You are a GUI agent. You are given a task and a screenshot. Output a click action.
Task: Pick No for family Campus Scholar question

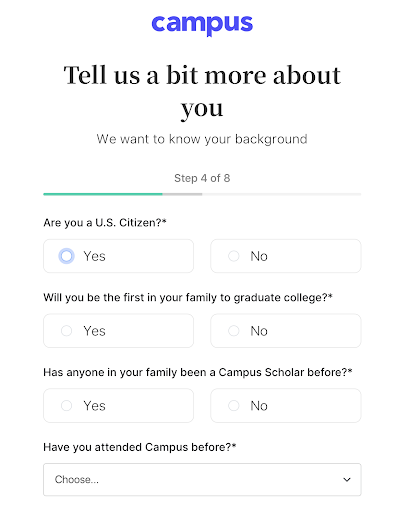coord(233,405)
